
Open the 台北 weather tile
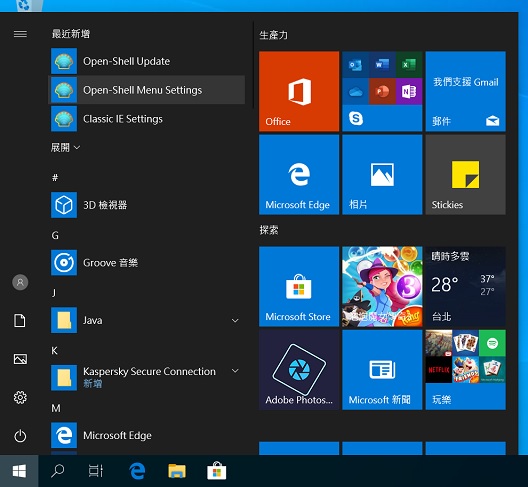pyautogui.click(x=466, y=286)
